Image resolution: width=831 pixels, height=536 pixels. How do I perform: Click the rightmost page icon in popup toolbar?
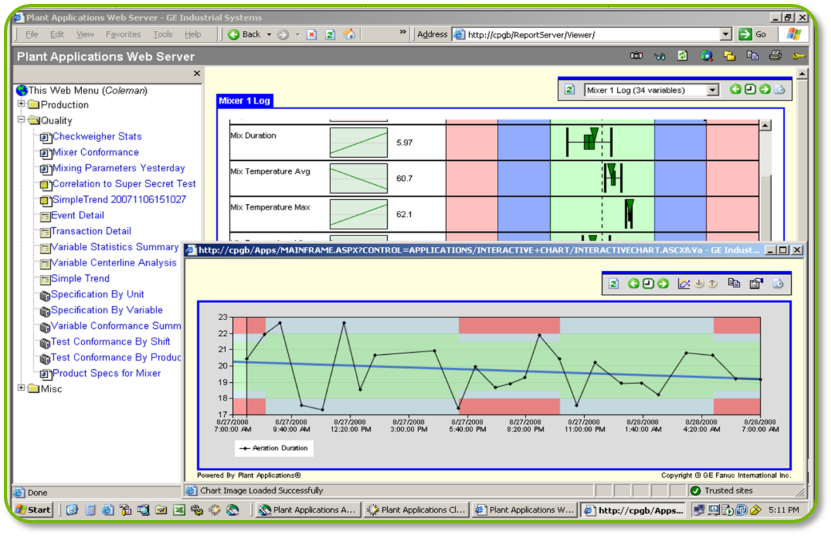click(x=778, y=284)
